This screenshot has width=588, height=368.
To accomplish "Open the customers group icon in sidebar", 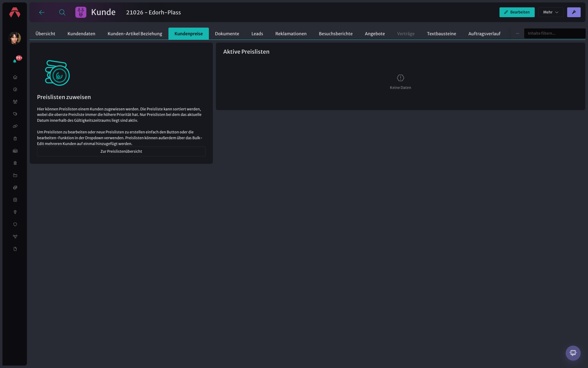I will tap(15, 102).
